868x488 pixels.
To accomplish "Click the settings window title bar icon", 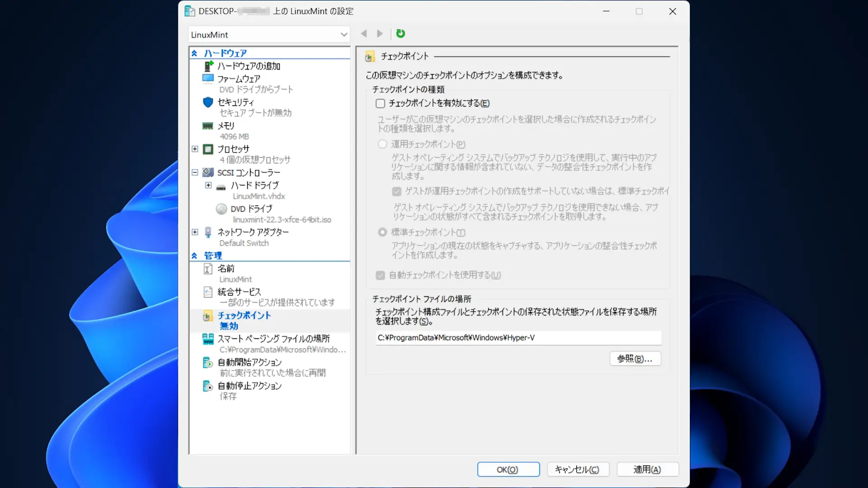I will [190, 11].
